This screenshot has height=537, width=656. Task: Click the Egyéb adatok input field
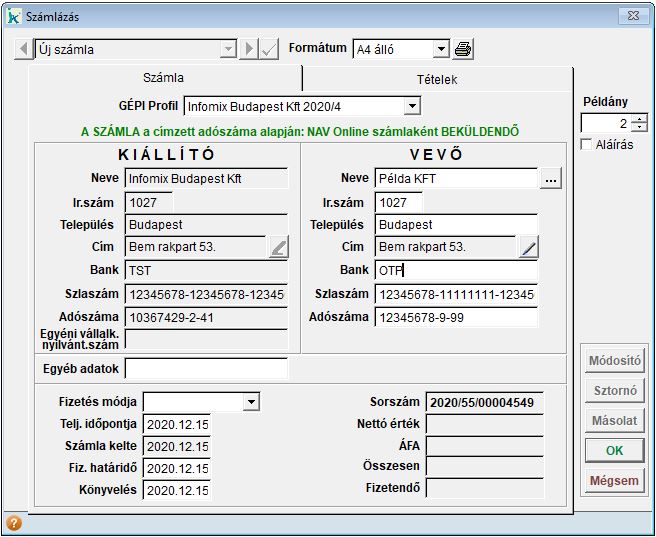tap(206, 369)
